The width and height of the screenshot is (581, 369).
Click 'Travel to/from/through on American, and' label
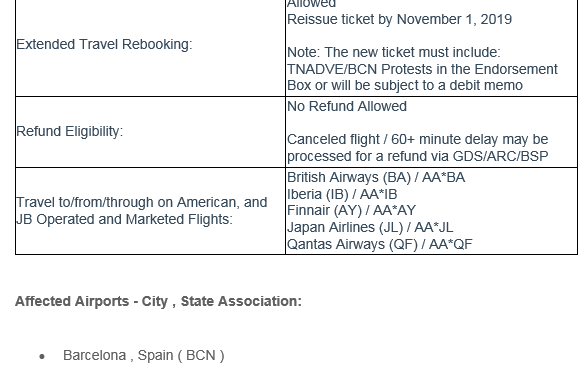pyautogui.click(x=142, y=202)
